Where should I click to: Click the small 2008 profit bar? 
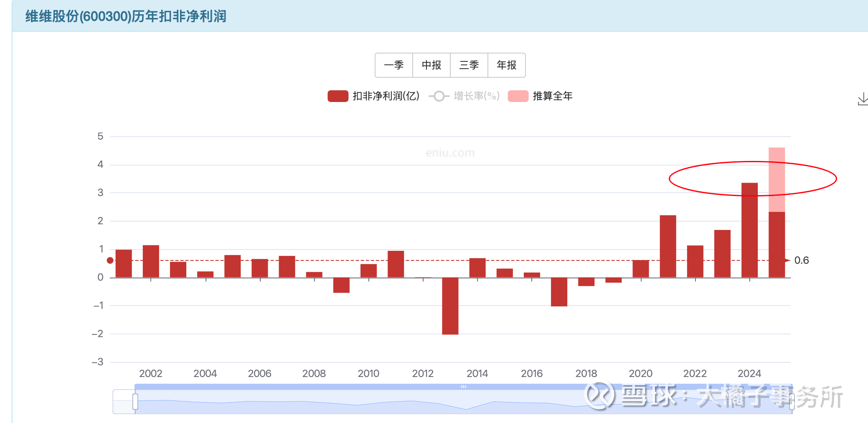(314, 275)
